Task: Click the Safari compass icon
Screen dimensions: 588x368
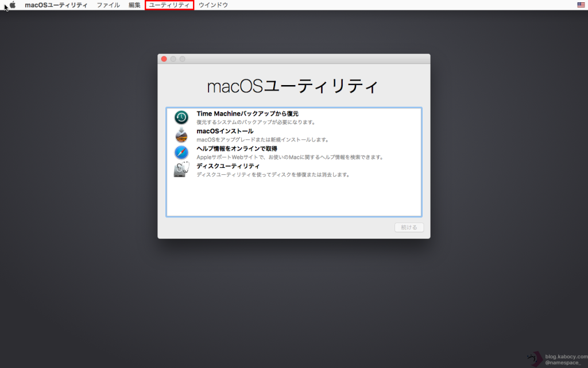Action: coord(181,152)
